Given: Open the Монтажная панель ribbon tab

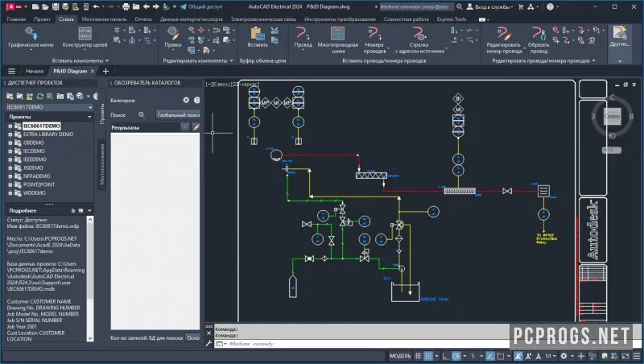Looking at the screenshot, I should pos(105,19).
